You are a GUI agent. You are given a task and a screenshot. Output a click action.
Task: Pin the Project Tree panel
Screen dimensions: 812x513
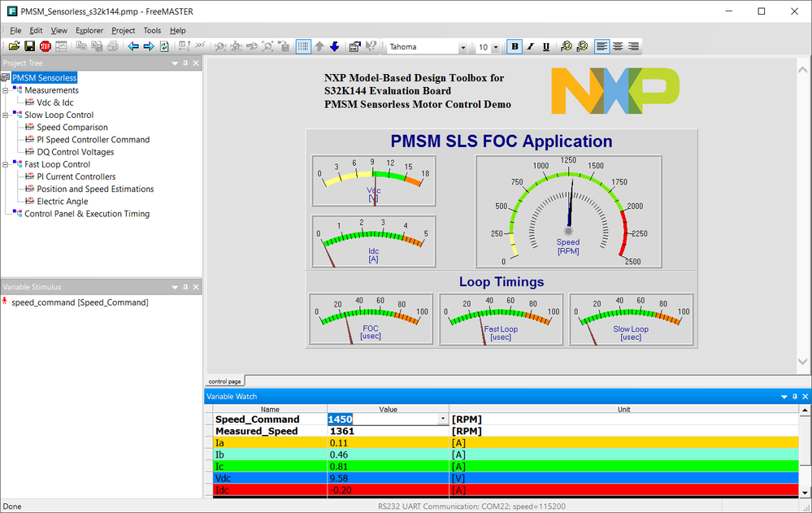185,63
